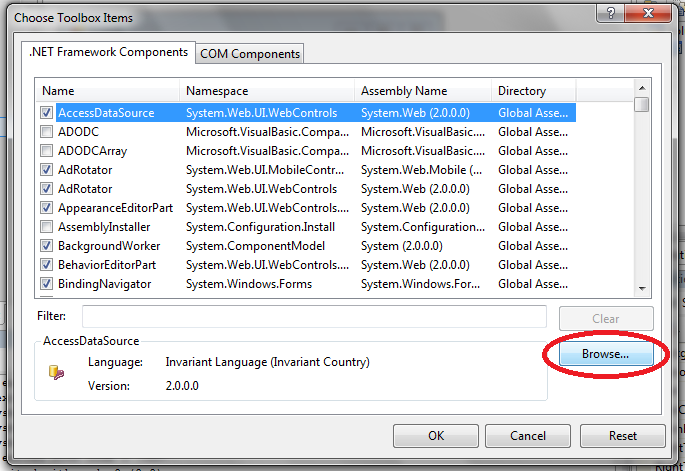Sort the list by Name column header
The height and width of the screenshot is (471, 685).
[x=107, y=90]
